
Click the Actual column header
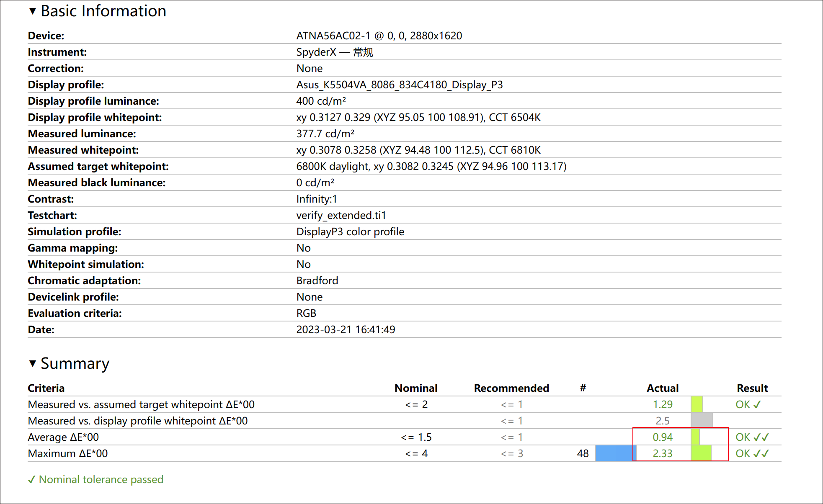tap(662, 388)
